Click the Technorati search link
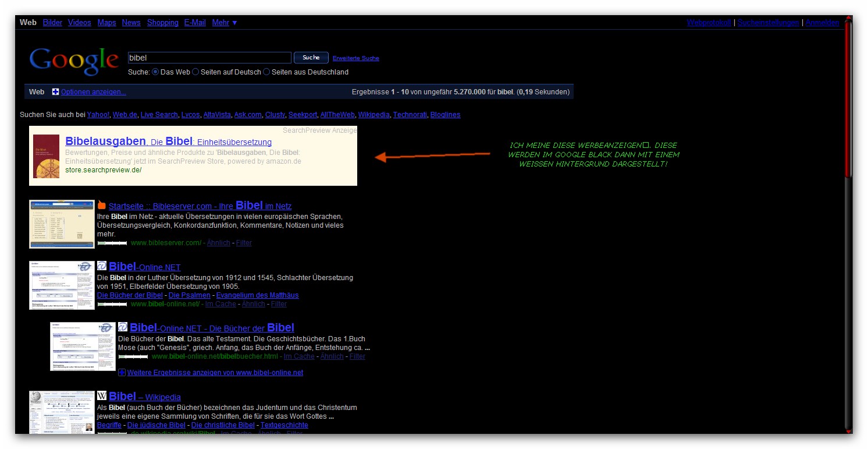 pos(410,115)
